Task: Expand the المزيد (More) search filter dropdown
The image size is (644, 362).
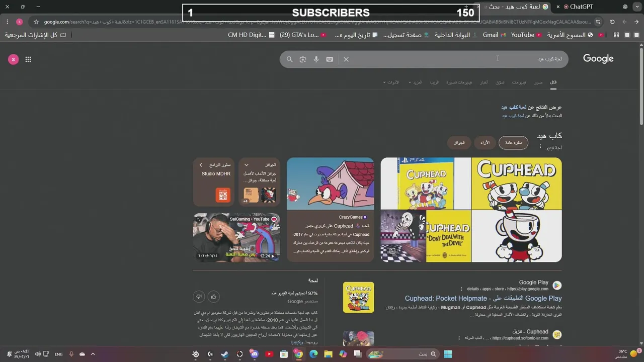Action: [415, 82]
